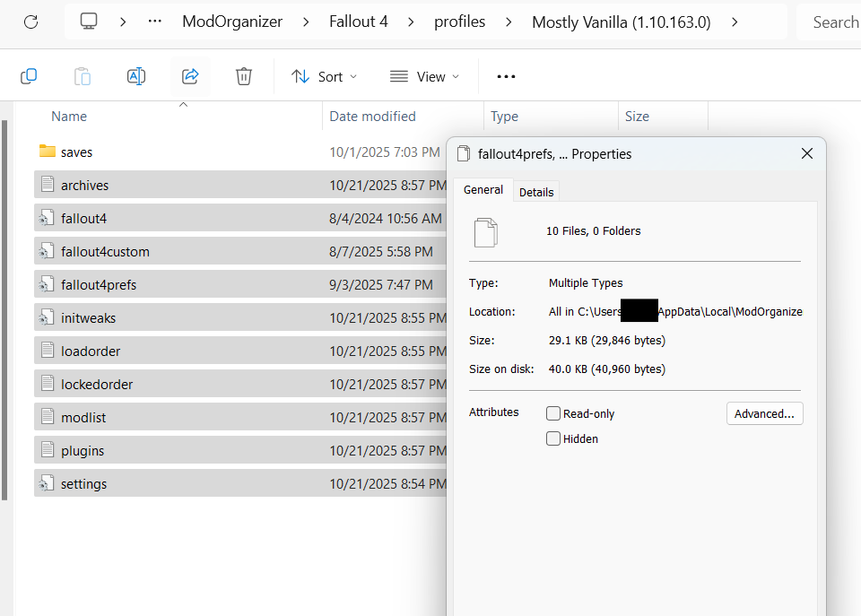Click the fallout4custom config file icon
The height and width of the screenshot is (616, 861).
point(47,251)
